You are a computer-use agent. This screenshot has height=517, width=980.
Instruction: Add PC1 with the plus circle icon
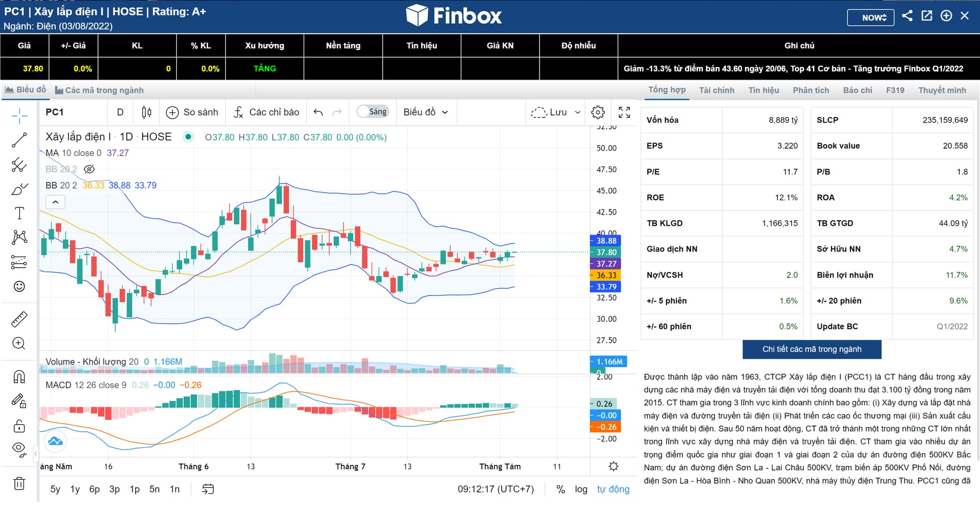coord(946,16)
